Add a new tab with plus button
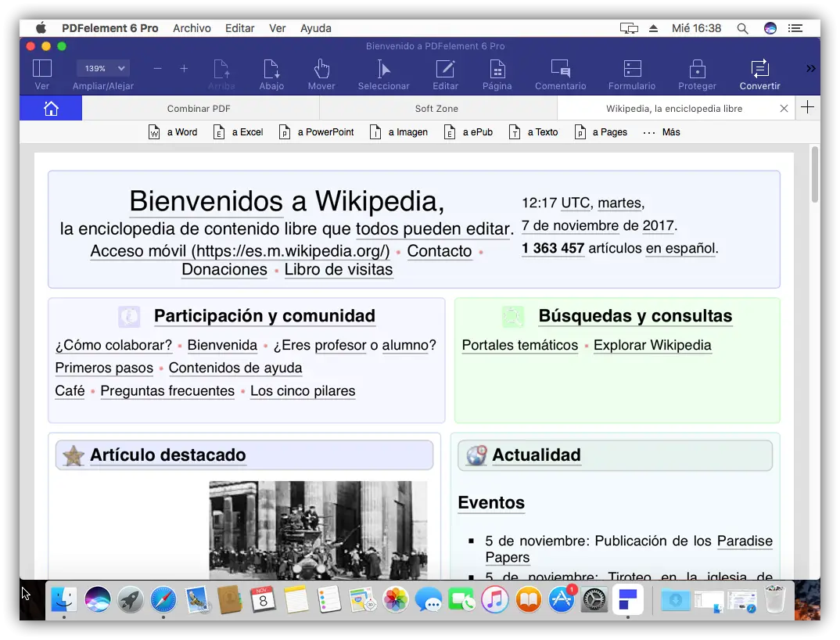Viewport: 840px width, 640px height. (808, 108)
